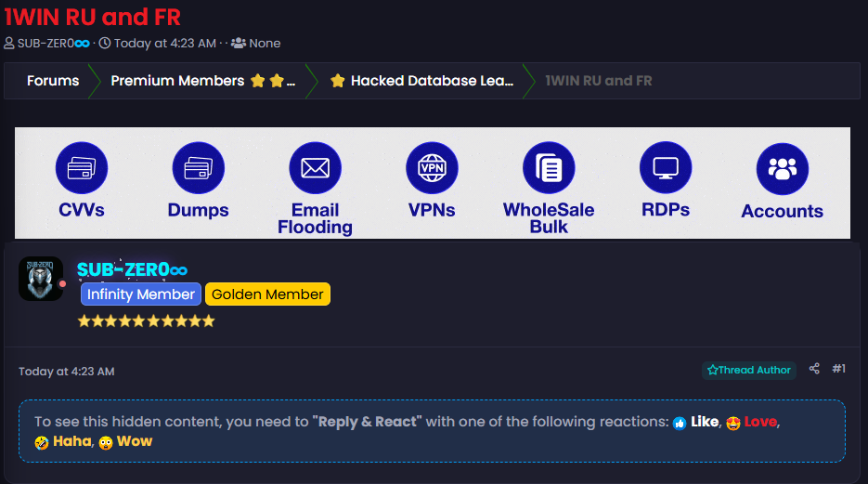
Task: Click the VPNs globe icon
Action: click(x=432, y=168)
